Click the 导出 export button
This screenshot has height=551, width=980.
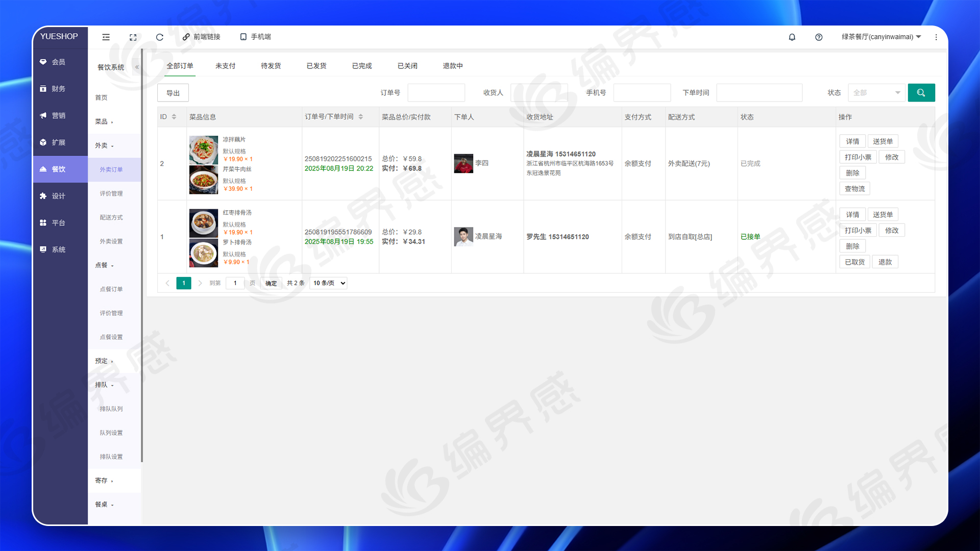[173, 93]
